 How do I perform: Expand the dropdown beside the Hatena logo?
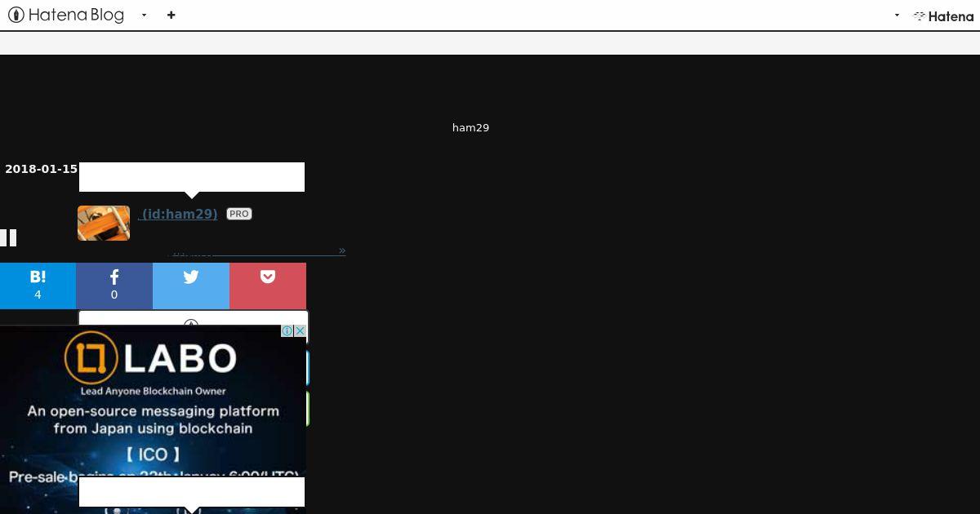point(897,15)
